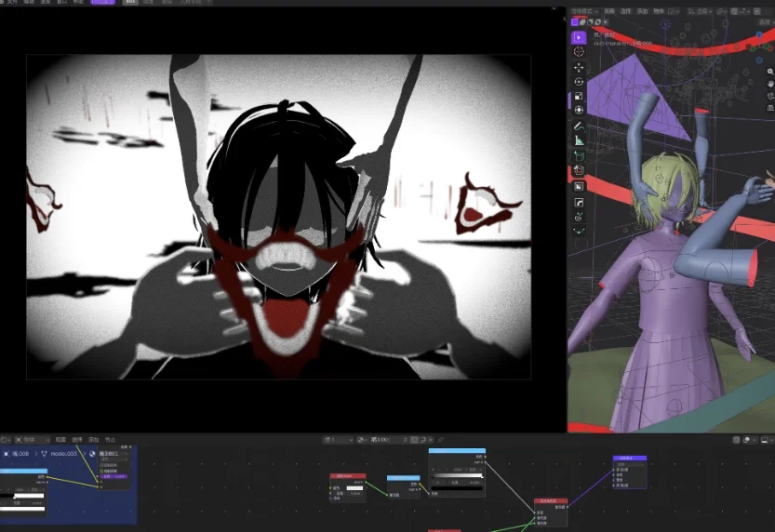Click the left color ramp black-white bar
The image size is (775, 532).
(22, 496)
